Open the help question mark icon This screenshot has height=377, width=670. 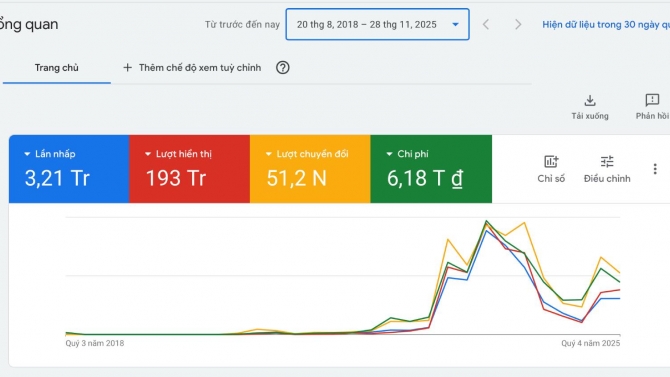(282, 68)
